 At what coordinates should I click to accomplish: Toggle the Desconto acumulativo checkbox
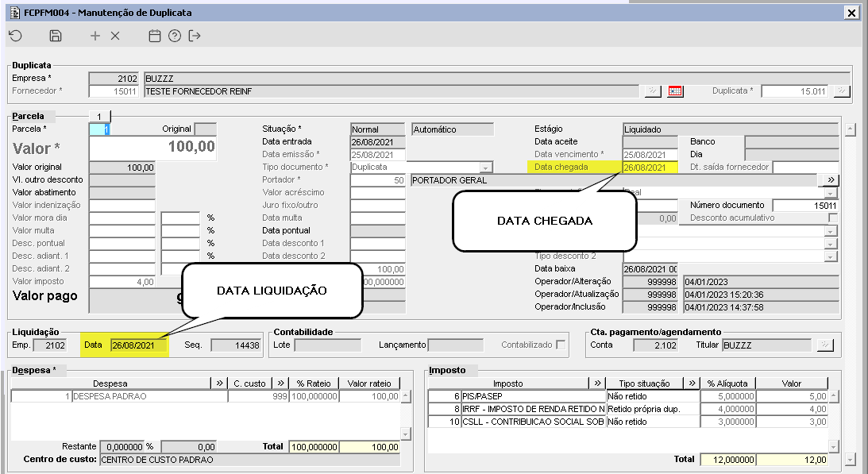click(833, 218)
